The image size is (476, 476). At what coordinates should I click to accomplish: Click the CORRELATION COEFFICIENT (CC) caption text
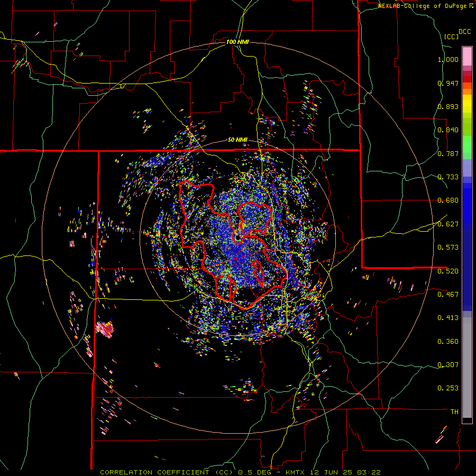click(x=167, y=472)
